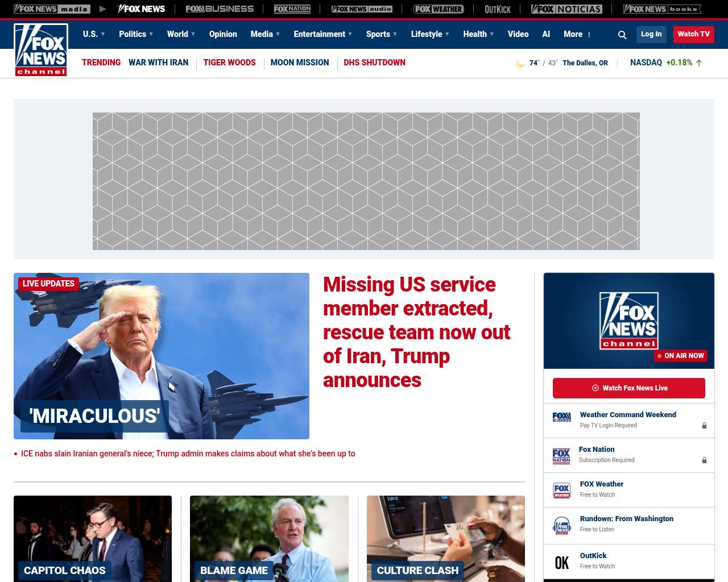This screenshot has height=582, width=728.
Task: Click the Fox Weather icon in sidebar
Action: click(x=562, y=490)
